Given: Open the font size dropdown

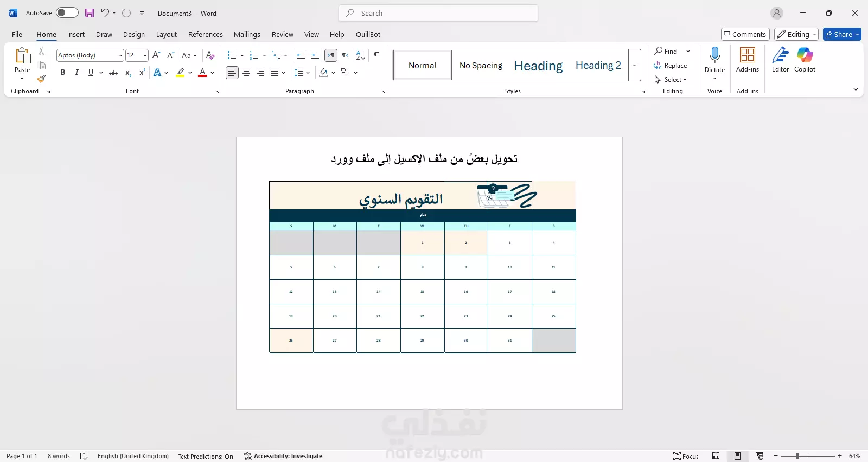Looking at the screenshot, I should tap(145, 55).
